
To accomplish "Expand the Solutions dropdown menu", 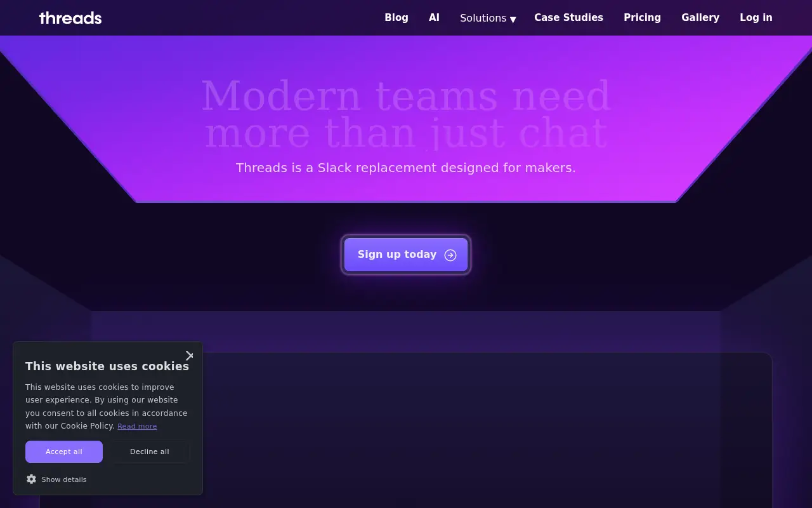I will pyautogui.click(x=488, y=18).
